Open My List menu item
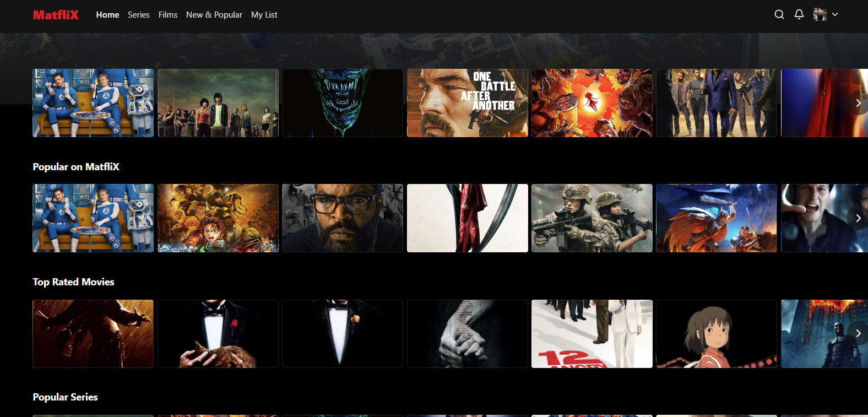 pos(264,15)
